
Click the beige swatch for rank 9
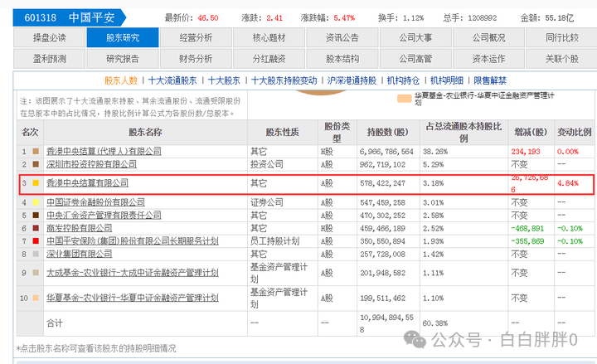click(x=36, y=273)
